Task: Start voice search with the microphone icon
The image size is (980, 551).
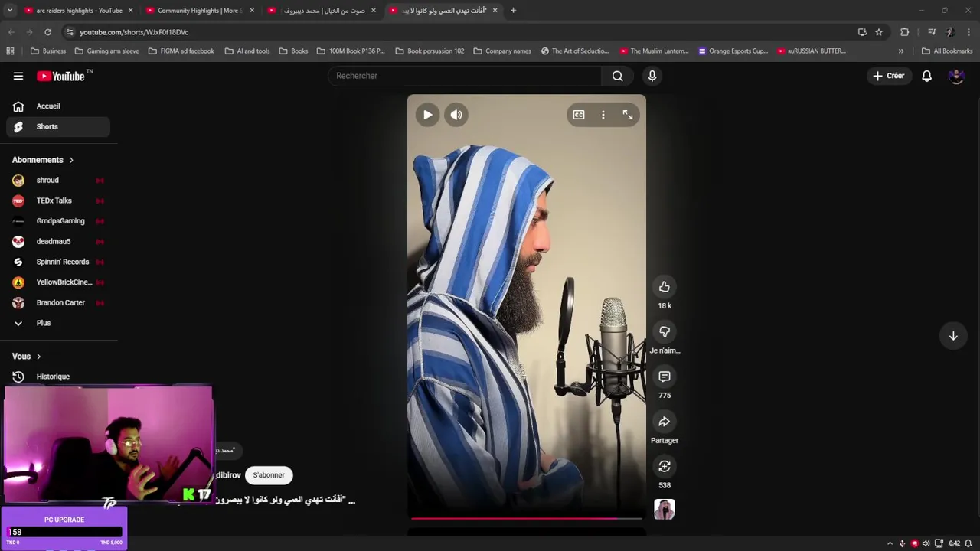Action: (x=652, y=76)
